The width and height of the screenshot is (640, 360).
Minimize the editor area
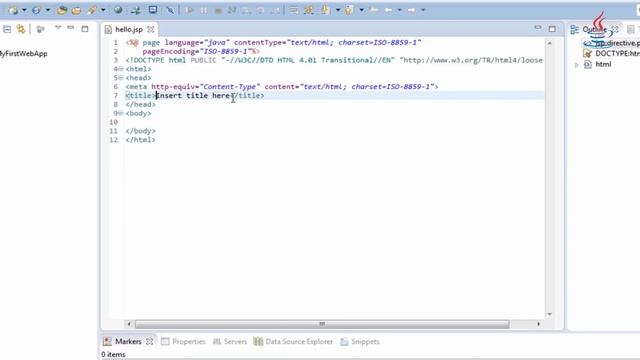(x=538, y=28)
